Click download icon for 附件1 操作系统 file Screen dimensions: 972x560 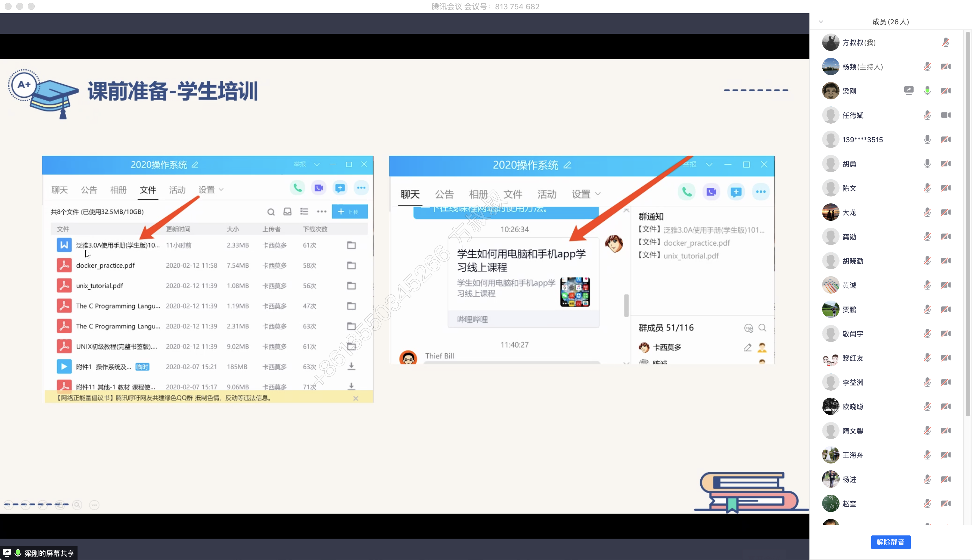click(x=351, y=366)
